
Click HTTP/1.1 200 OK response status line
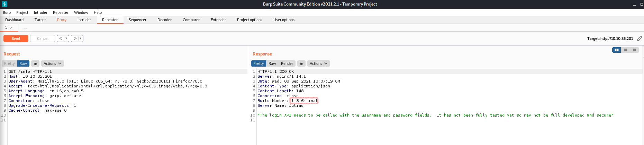(275, 71)
